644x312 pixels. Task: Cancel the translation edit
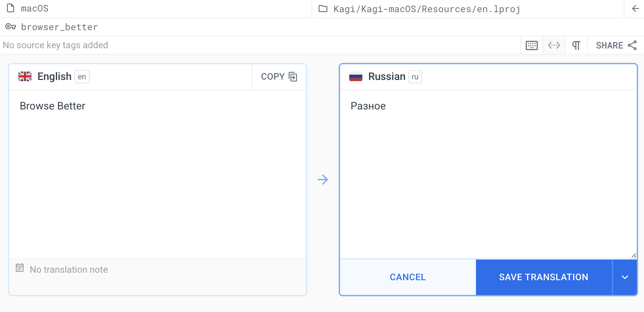[x=408, y=277]
